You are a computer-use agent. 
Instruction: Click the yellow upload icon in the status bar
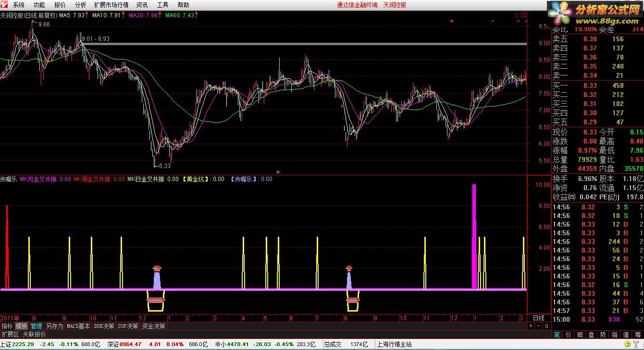point(627,345)
